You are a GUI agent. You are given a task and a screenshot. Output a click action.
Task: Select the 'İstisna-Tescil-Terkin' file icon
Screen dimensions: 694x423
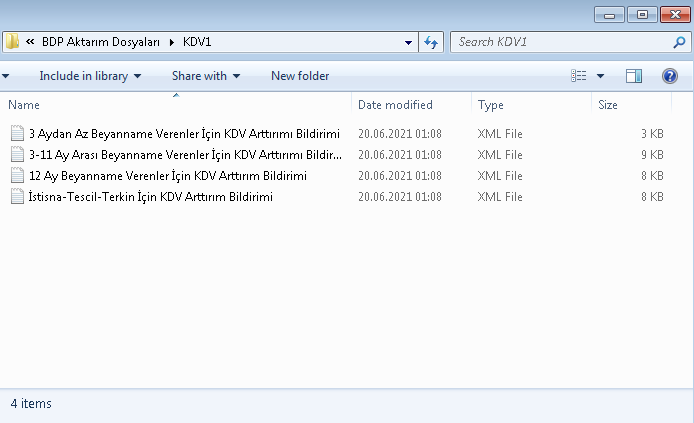point(17,196)
